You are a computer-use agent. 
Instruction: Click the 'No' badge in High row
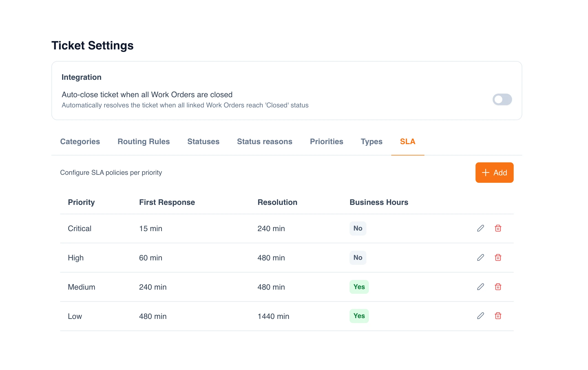pyautogui.click(x=358, y=258)
